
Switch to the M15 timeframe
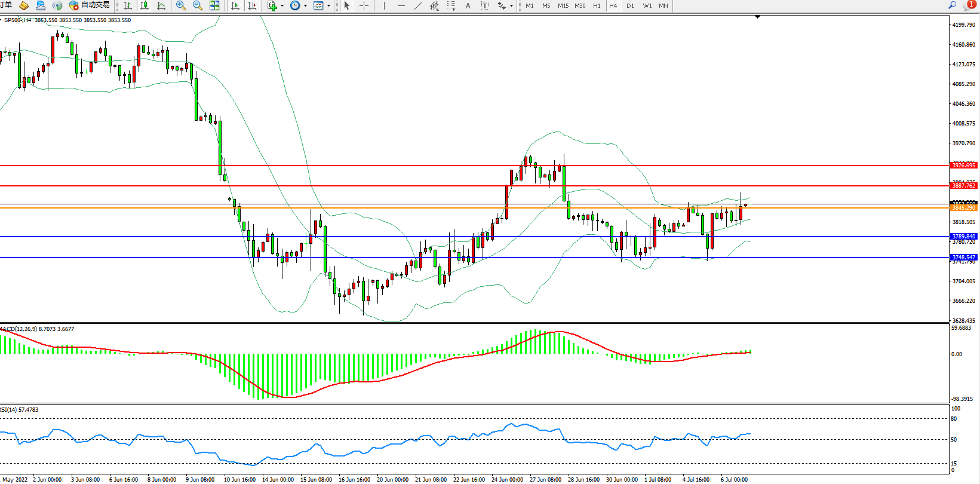click(563, 5)
